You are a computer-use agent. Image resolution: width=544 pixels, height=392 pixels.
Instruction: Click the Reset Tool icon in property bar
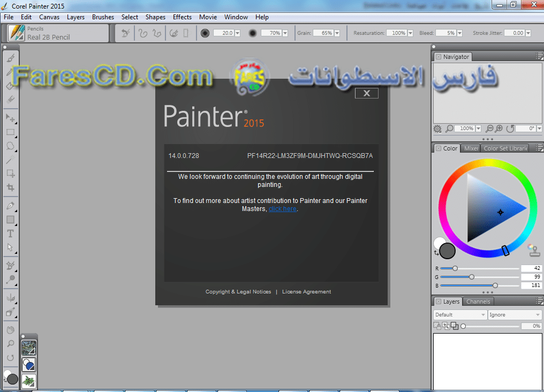[x=125, y=33]
